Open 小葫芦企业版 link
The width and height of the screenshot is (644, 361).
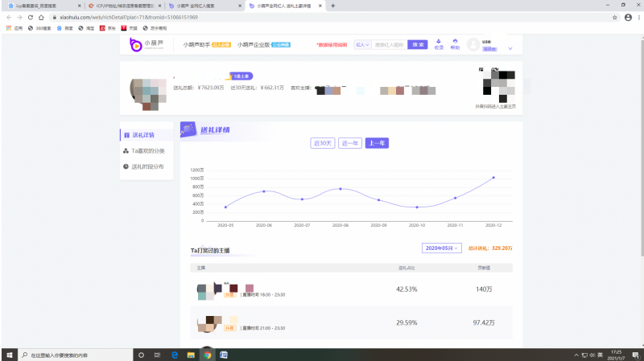pos(264,45)
